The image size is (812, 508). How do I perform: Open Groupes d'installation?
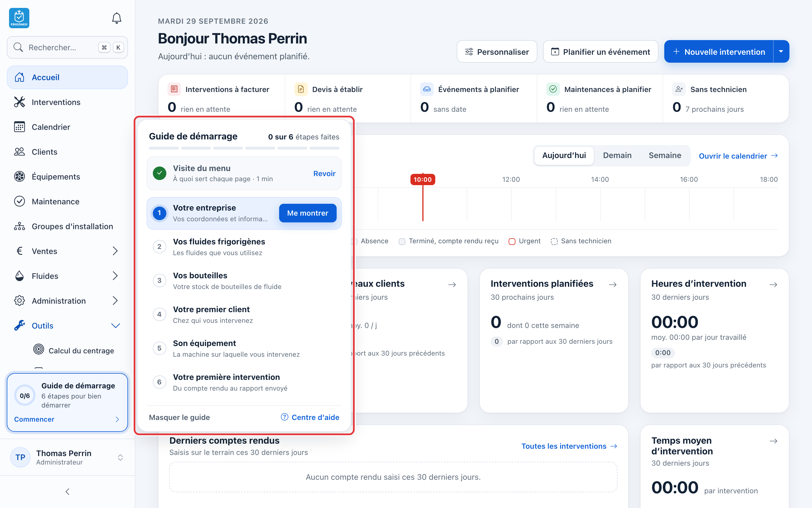67,226
